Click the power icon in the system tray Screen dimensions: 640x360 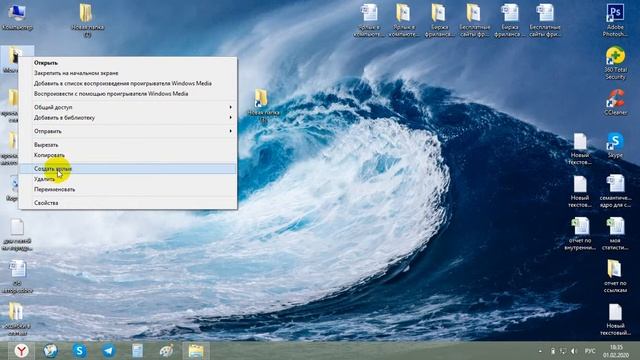coord(553,351)
